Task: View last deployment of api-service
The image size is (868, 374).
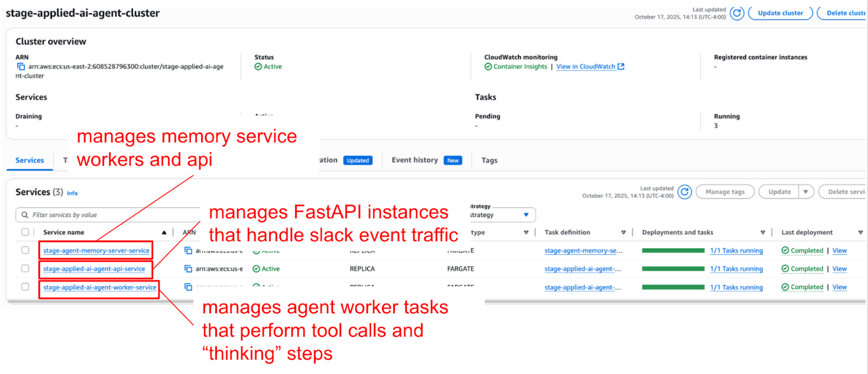Action: [839, 269]
